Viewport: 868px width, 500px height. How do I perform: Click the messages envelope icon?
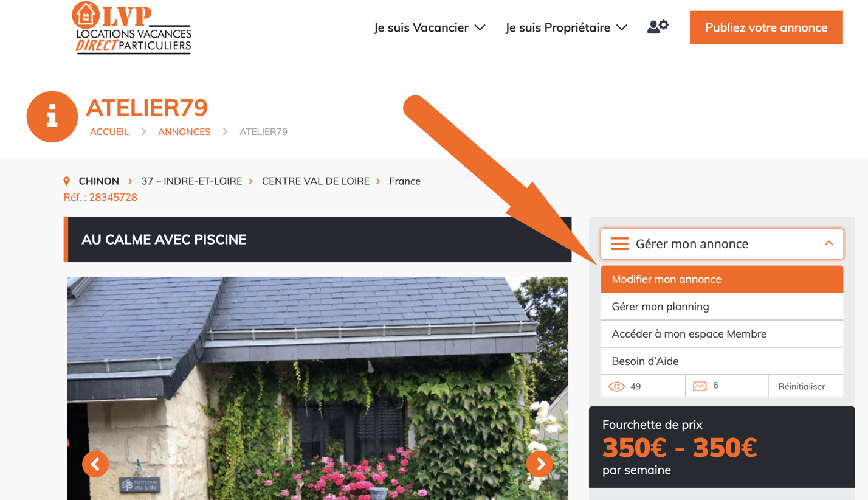pos(700,386)
